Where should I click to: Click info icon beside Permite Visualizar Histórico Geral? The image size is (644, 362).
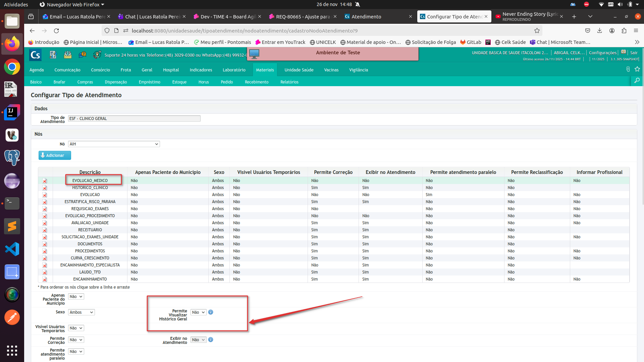211,312
